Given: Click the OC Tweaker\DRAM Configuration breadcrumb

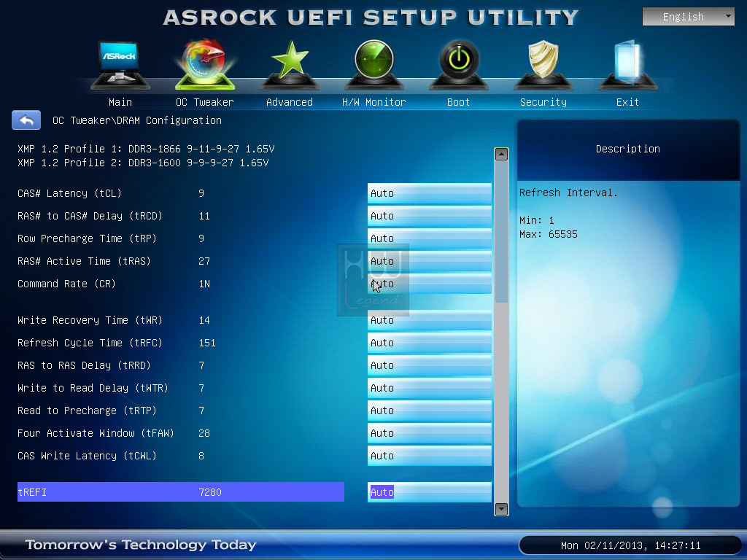Looking at the screenshot, I should [136, 120].
